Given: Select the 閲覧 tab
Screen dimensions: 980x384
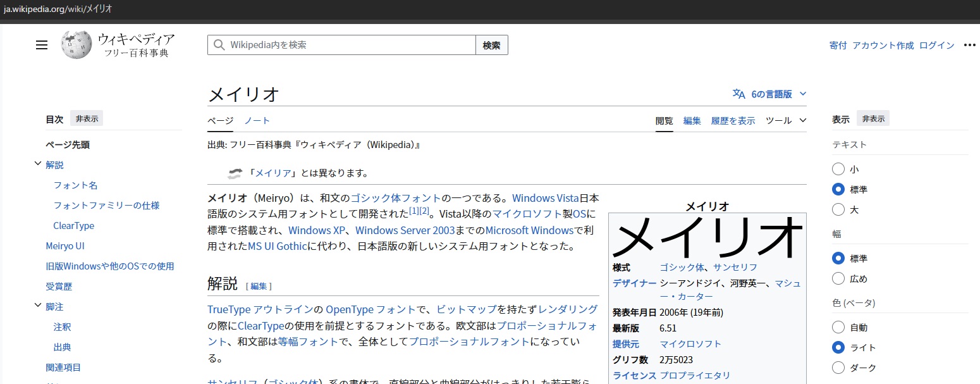Looking at the screenshot, I should pyautogui.click(x=665, y=120).
